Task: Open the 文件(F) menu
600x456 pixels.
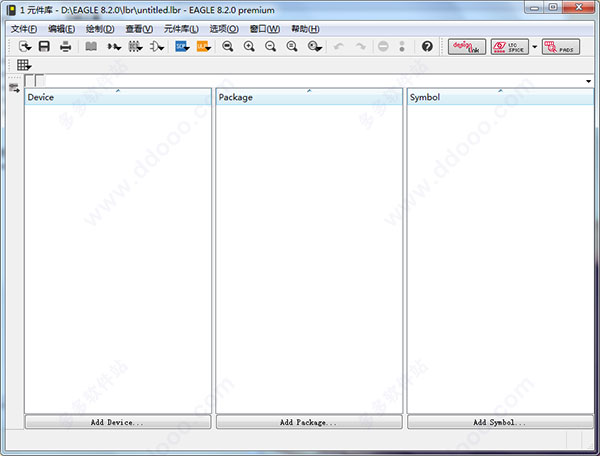Action: pos(24,29)
